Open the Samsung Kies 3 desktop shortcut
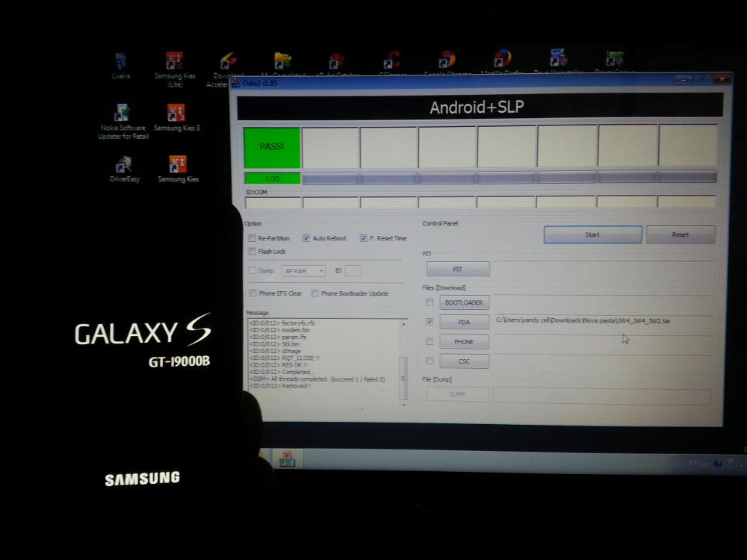Image resolution: width=747 pixels, height=560 pixels. [x=176, y=118]
